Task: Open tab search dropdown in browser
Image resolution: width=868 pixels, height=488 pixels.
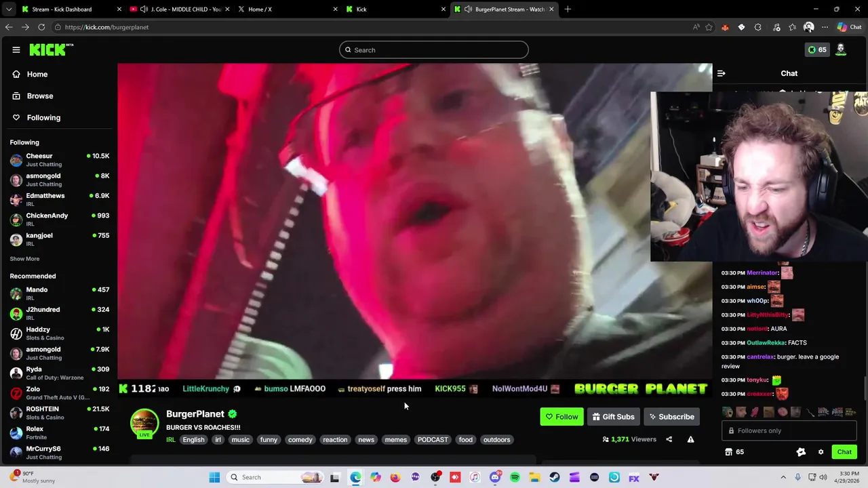Action: point(9,9)
